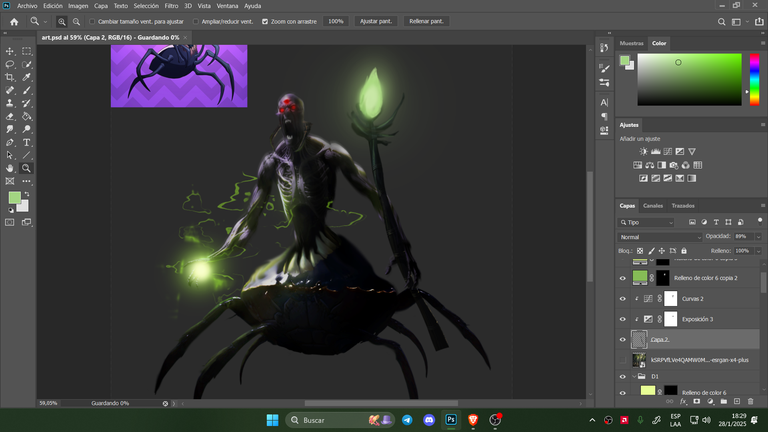Add a Levels adjustment
The image size is (768, 432).
(655, 151)
